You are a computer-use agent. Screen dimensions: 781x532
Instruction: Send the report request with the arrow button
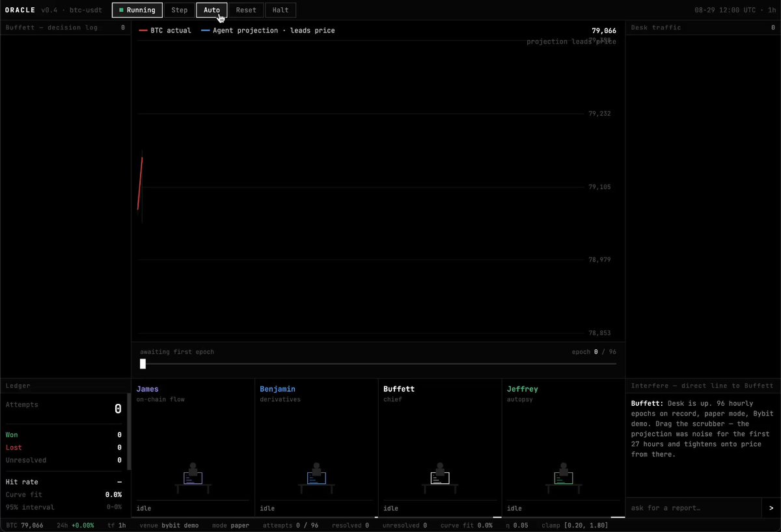[771, 508]
